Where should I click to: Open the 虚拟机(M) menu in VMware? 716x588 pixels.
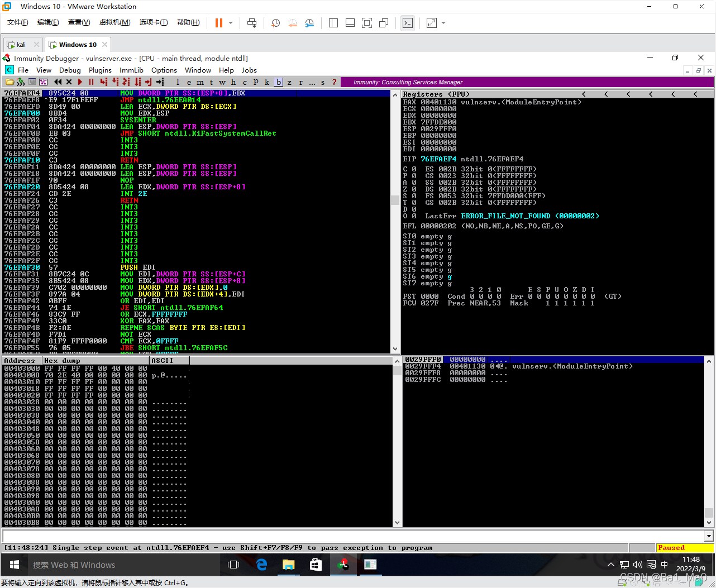coord(114,22)
